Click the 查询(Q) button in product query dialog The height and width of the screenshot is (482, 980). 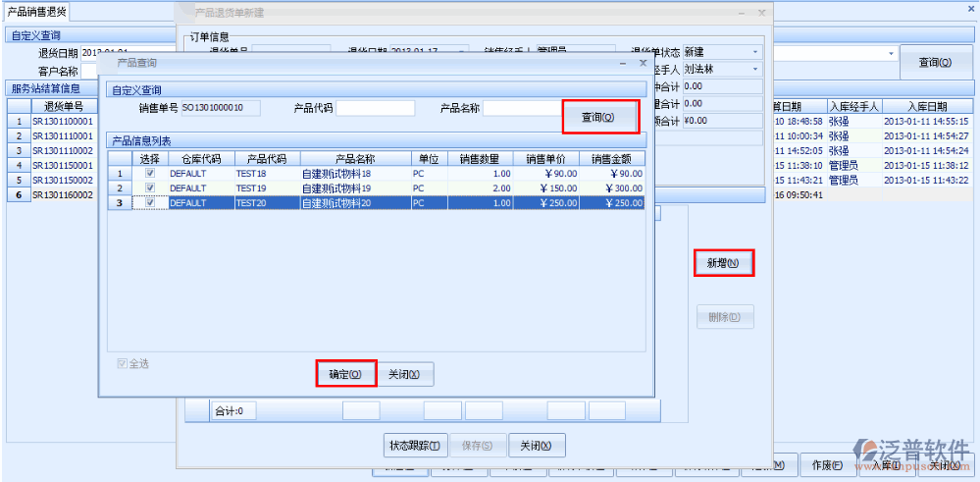(x=600, y=117)
